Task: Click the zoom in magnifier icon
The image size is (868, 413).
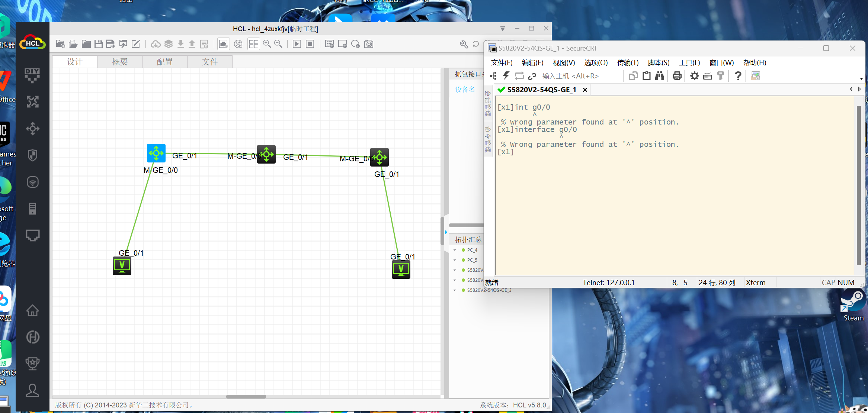Action: pos(267,44)
